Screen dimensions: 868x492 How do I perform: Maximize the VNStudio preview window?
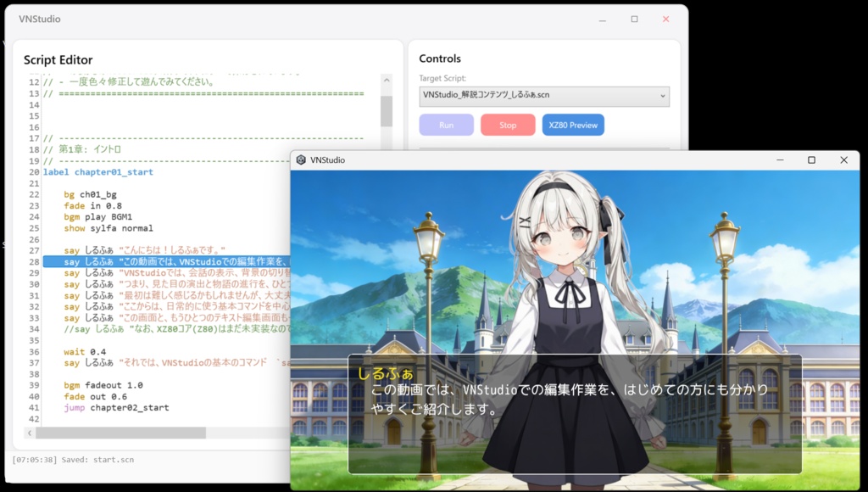pyautogui.click(x=811, y=159)
